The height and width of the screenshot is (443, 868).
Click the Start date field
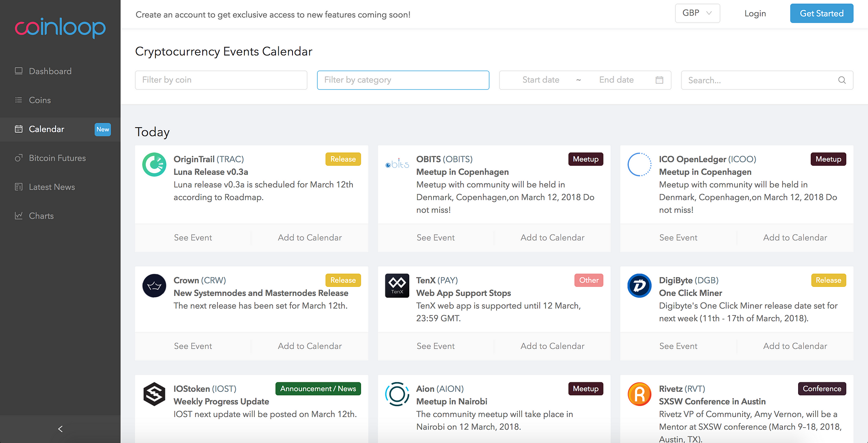pyautogui.click(x=541, y=80)
